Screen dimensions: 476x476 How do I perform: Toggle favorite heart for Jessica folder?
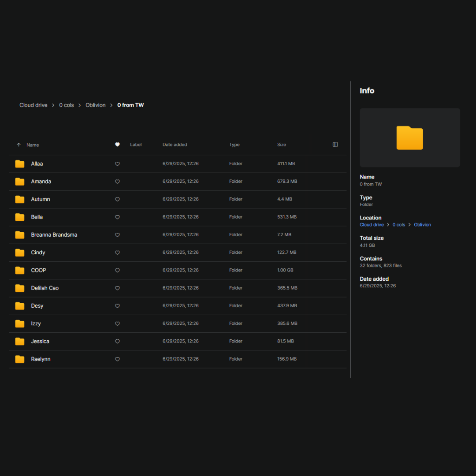[x=117, y=342]
